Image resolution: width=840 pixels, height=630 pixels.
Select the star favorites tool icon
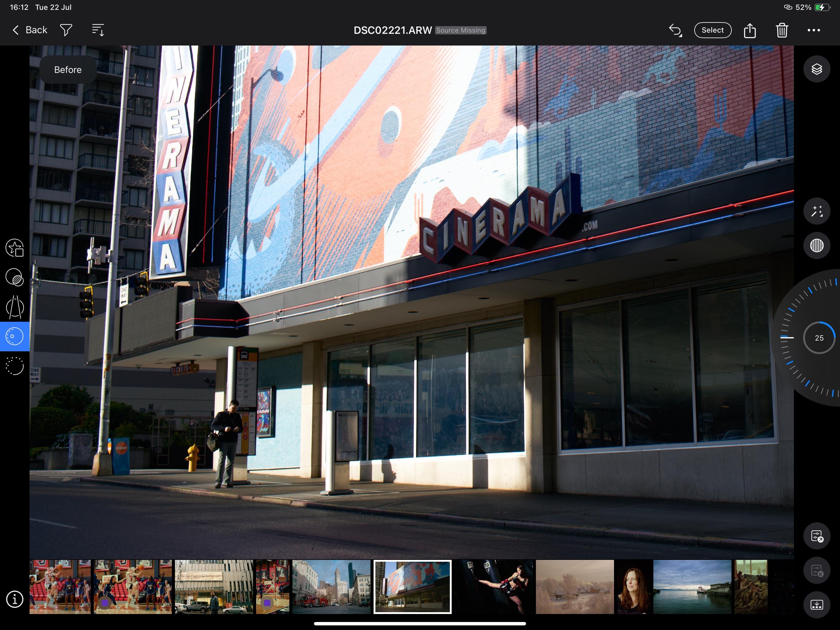point(15,248)
